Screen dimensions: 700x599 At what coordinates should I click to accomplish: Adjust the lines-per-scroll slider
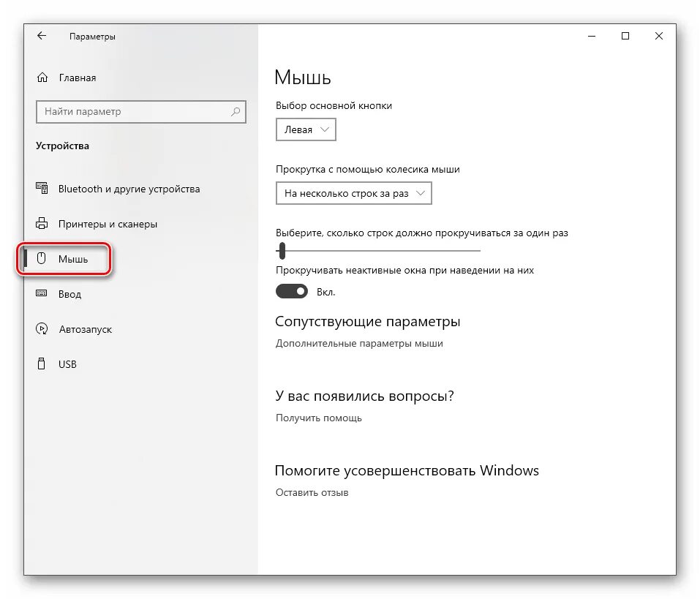281,251
